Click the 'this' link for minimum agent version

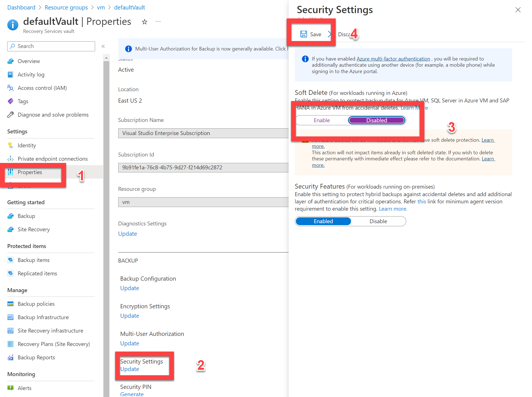coord(422,202)
